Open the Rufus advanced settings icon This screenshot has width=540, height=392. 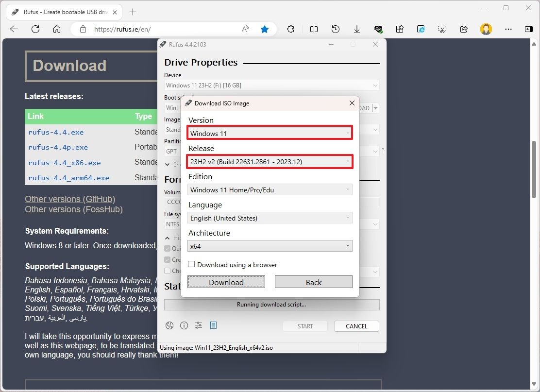[199, 325]
